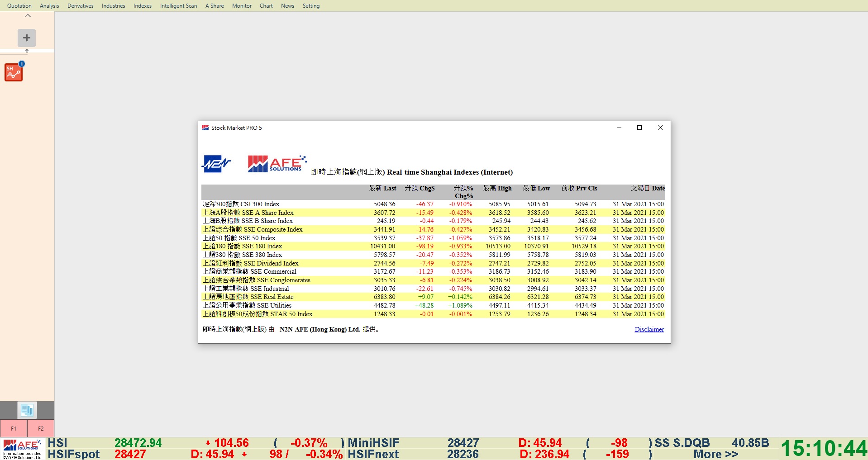Click the SSE Commercial row name
The height and width of the screenshot is (460, 868).
(249, 271)
